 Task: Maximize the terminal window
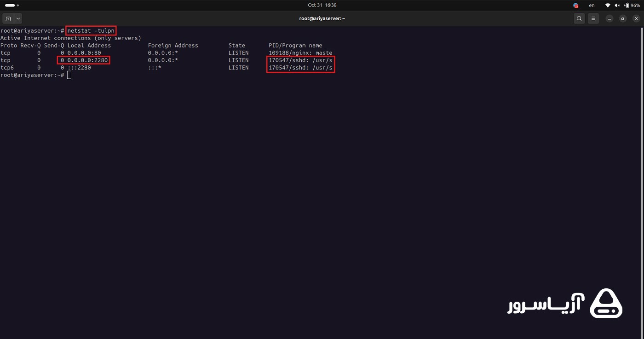[x=623, y=19]
